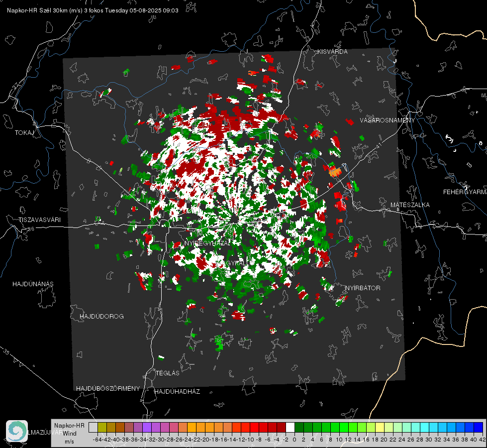This screenshot has height=448, width=487.
Task: Pick the olive swatch above -64 label
Action: [102, 427]
